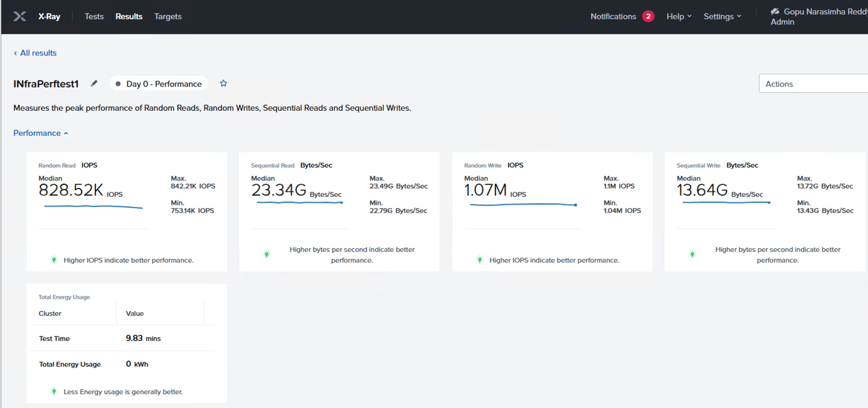Open the Help dropdown menu

click(x=679, y=16)
